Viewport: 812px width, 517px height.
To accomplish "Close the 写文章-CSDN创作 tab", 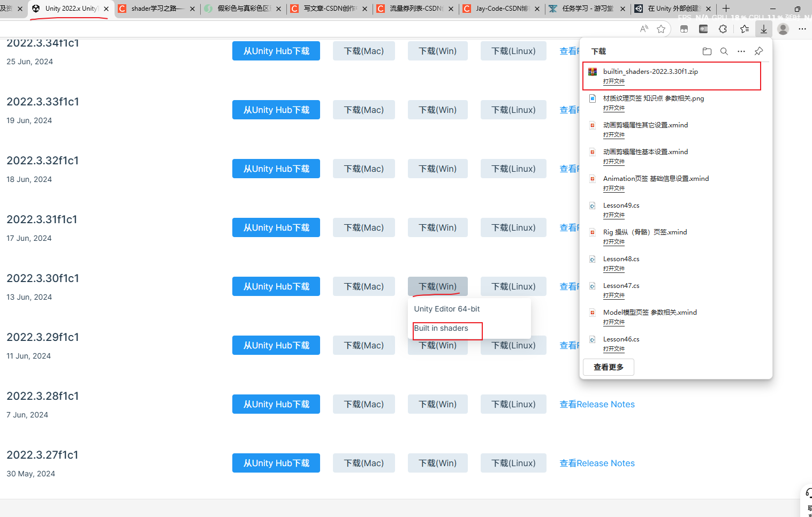I will 365,9.
